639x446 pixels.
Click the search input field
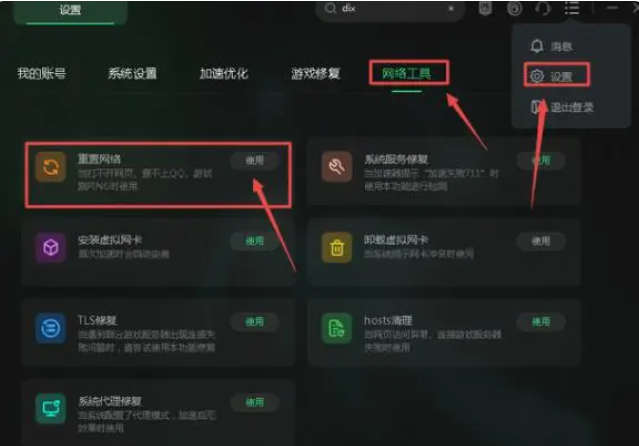(390, 9)
